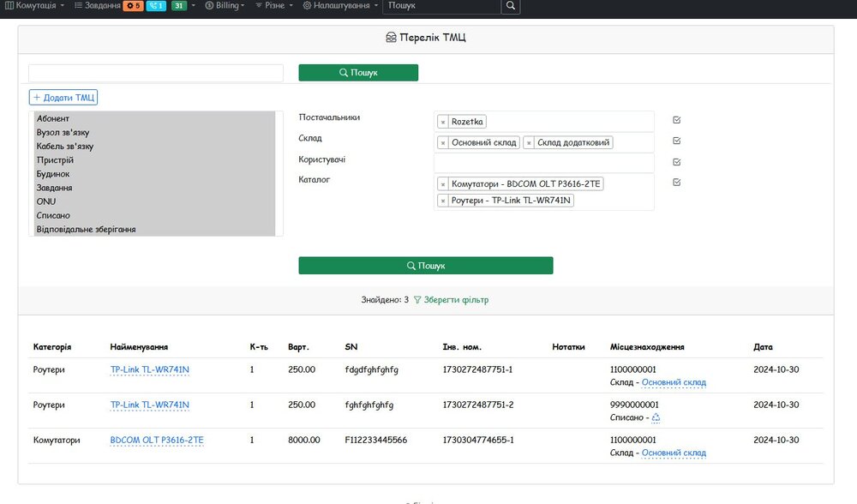Click the magnifier icon in top navbar
The height and width of the screenshot is (504, 857).
(510, 6)
